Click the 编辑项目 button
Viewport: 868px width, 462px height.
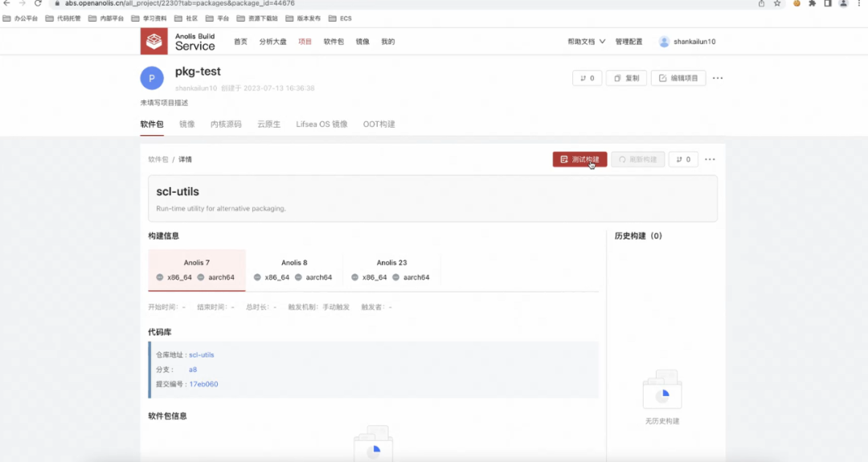tap(678, 78)
